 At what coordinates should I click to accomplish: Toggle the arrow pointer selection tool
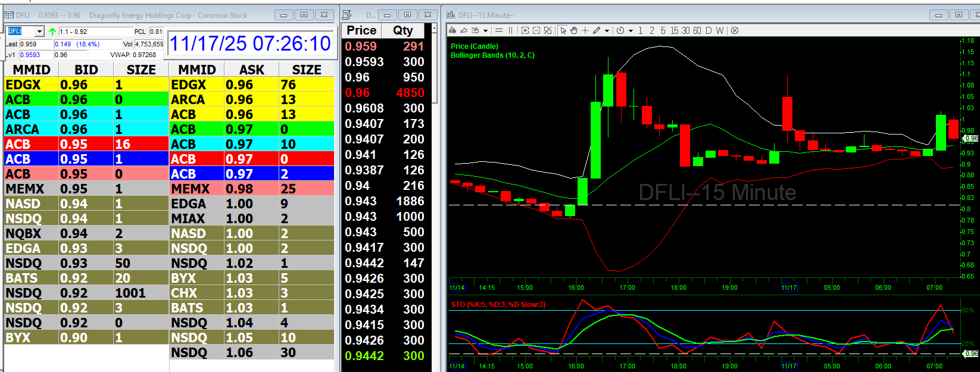tap(563, 30)
